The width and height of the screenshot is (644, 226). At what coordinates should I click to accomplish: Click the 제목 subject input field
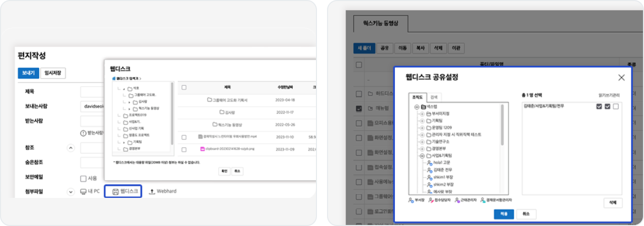click(x=92, y=92)
